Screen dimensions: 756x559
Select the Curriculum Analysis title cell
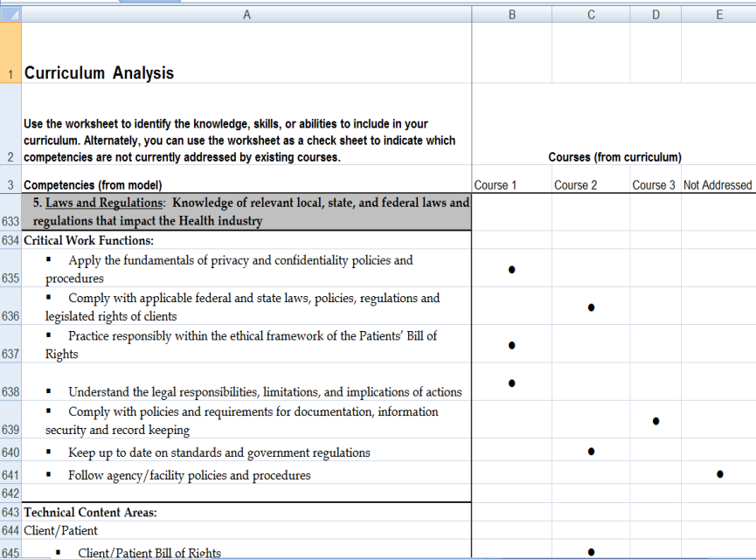click(x=99, y=73)
